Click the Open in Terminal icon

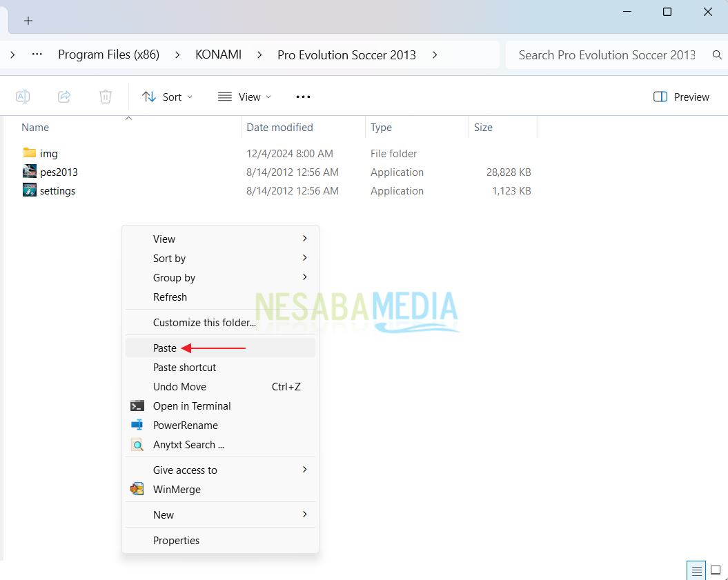click(137, 406)
